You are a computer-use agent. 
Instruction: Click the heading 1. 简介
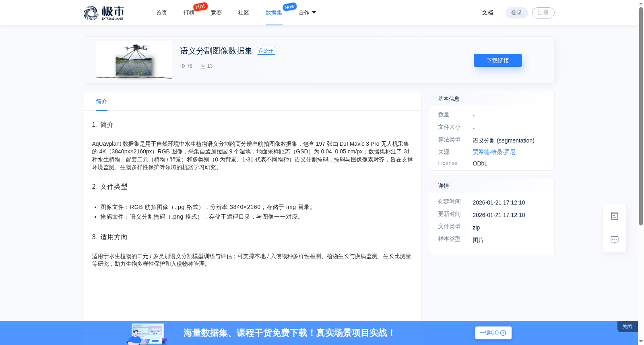click(103, 125)
